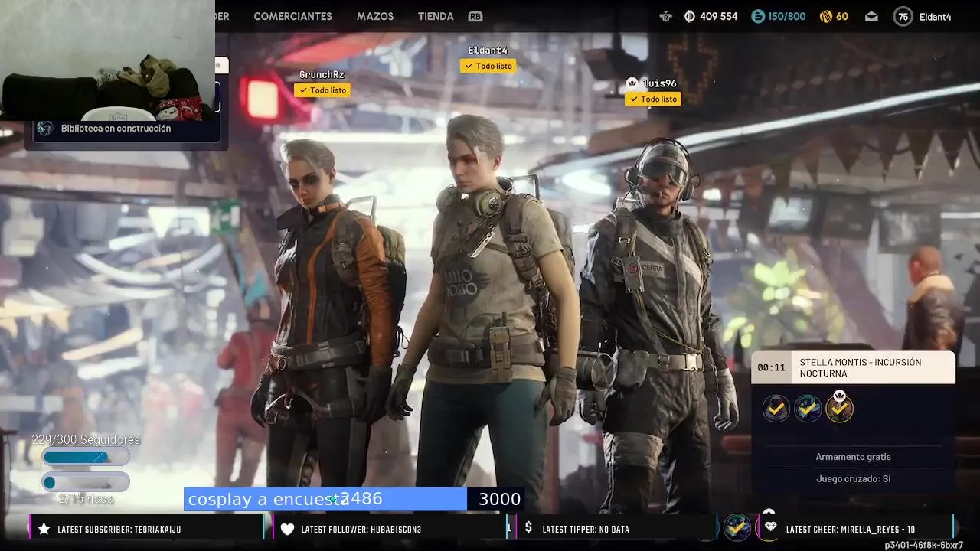Viewport: 980px width, 551px height.
Task: Click the heart icon beside Latest Follower
Action: (x=287, y=529)
